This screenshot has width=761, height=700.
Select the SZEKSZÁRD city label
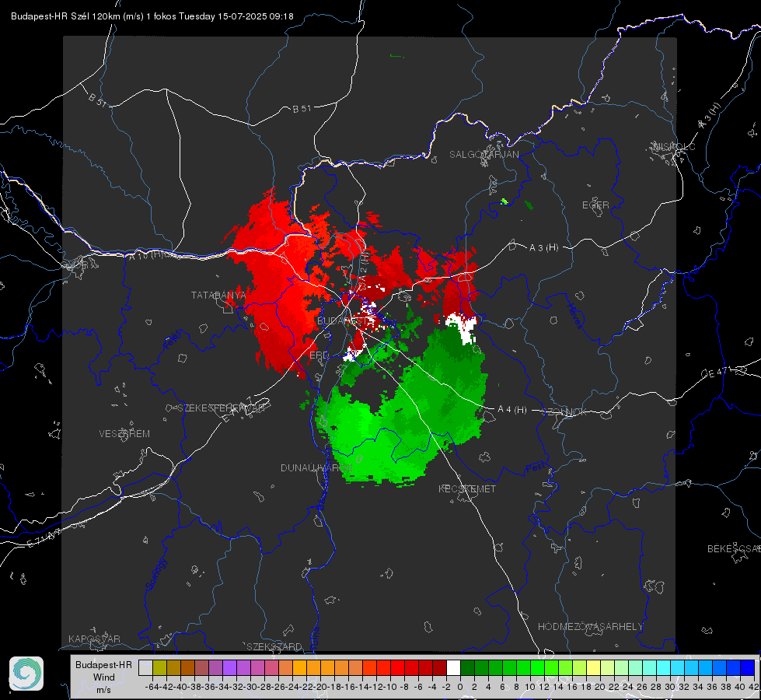(274, 646)
